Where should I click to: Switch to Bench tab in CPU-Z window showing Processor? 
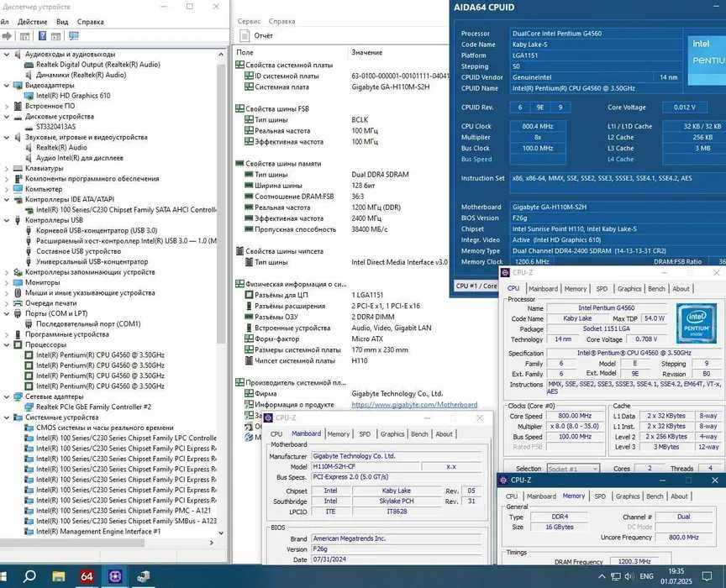[656, 288]
